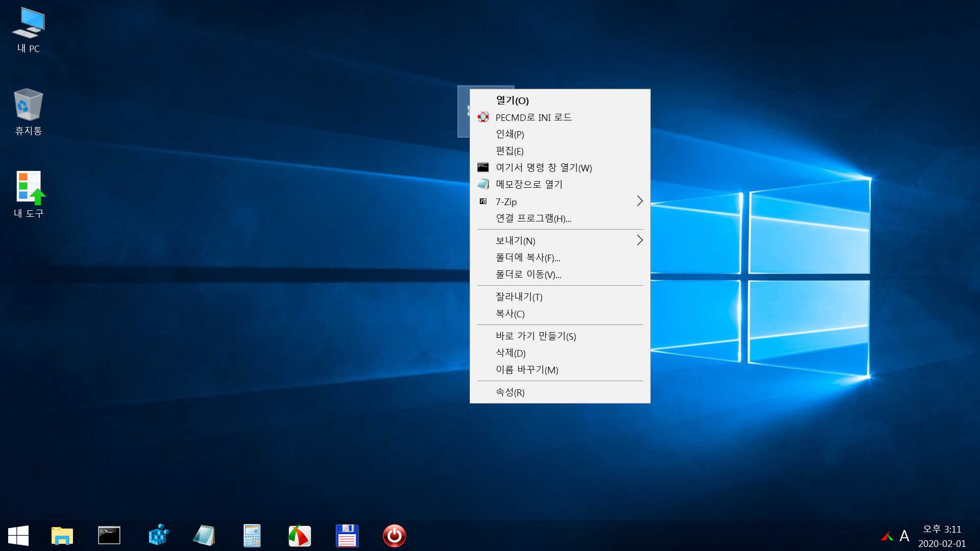This screenshot has width=980, height=551.
Task: Choose 열기(O) in the context menu
Action: (x=560, y=101)
